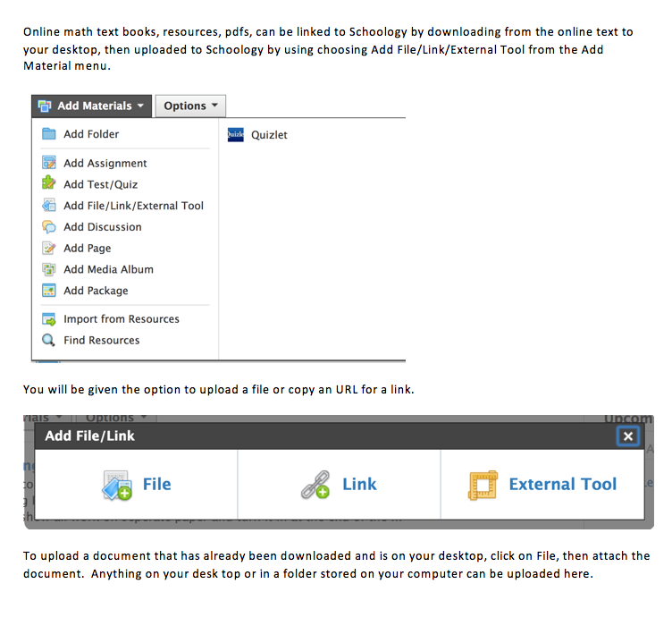
Task: Click the Import from Resources icon
Action: [x=49, y=319]
